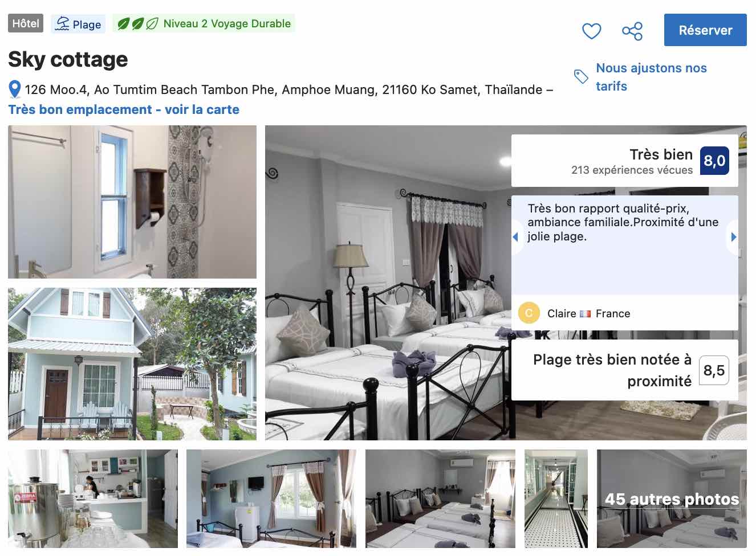
Task: Save Sky cottage with the heart icon
Action: (591, 31)
